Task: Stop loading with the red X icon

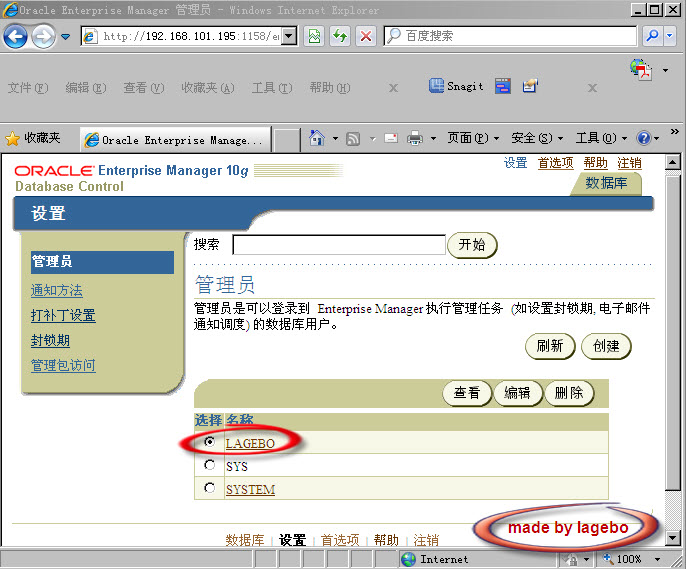Action: click(x=366, y=36)
